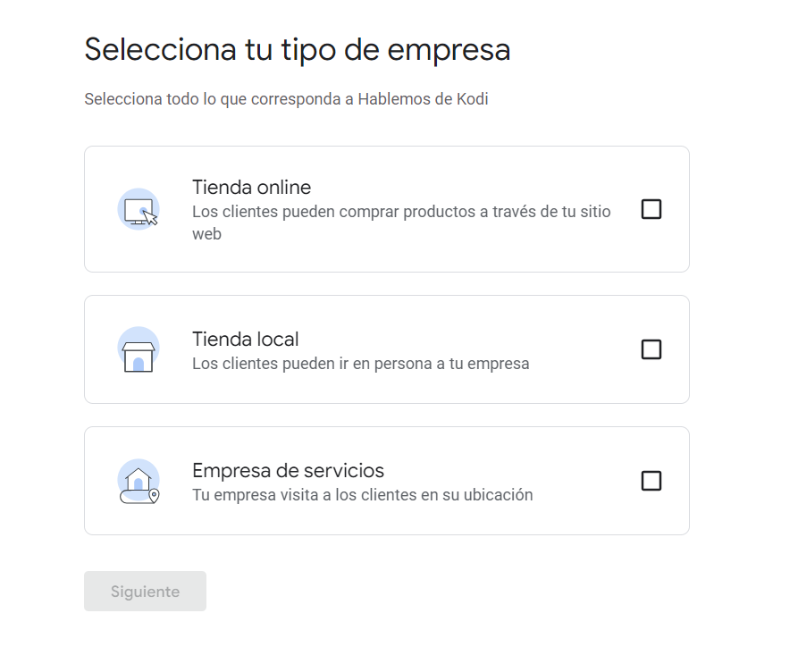Click the Siguiente button

pos(145,591)
